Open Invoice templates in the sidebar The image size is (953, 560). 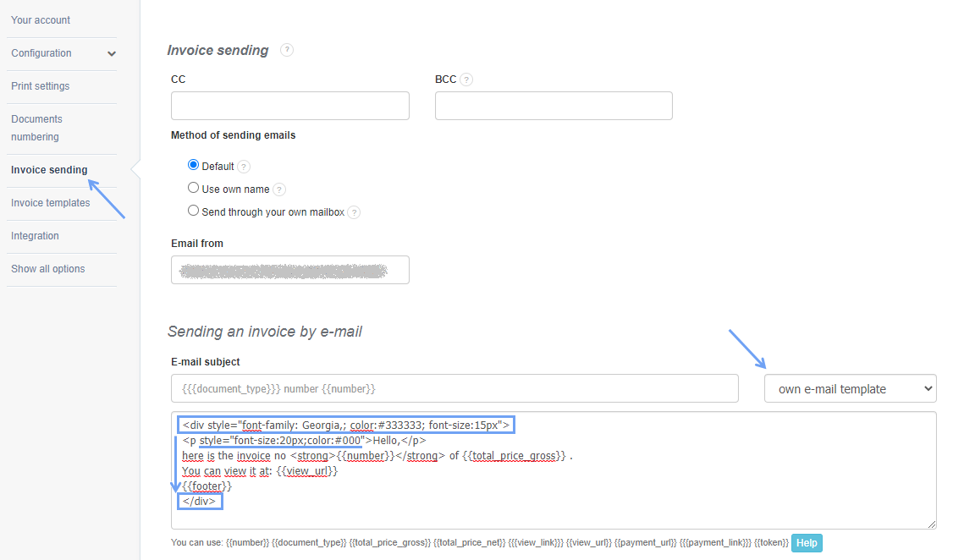(50, 202)
